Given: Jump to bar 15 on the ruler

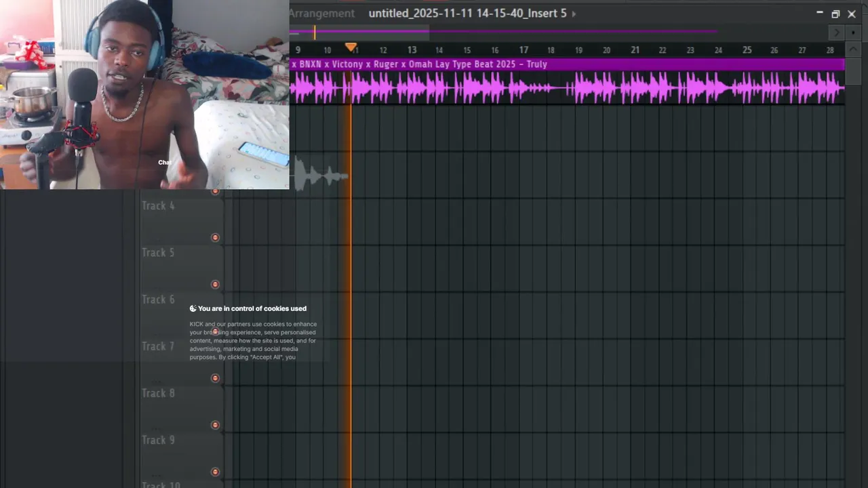Looking at the screenshot, I should click(467, 50).
